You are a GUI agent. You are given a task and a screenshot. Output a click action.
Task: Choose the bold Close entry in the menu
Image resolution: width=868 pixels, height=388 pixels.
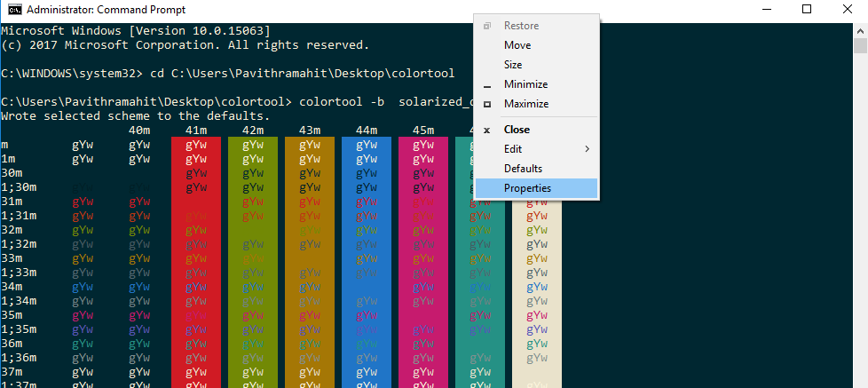517,130
